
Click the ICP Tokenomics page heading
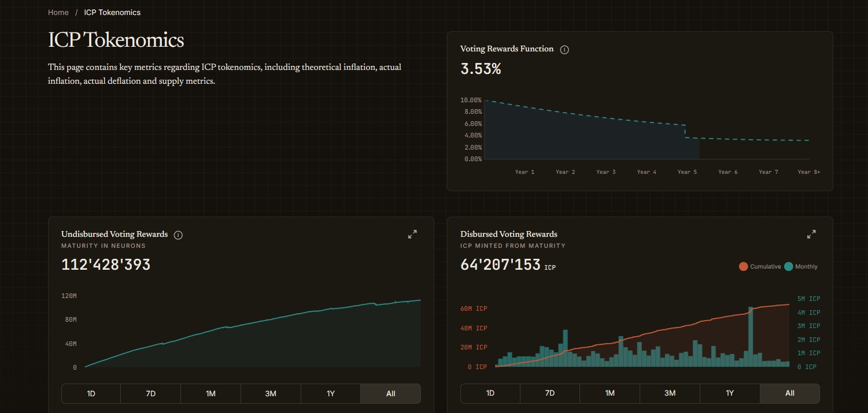[116, 40]
